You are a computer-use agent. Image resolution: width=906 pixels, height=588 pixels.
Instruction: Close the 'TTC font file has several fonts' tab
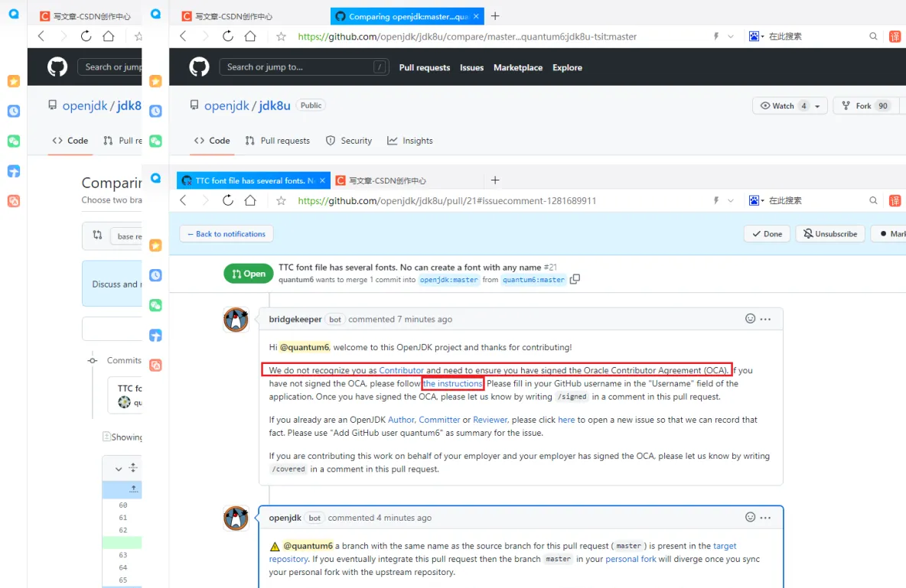coord(322,180)
